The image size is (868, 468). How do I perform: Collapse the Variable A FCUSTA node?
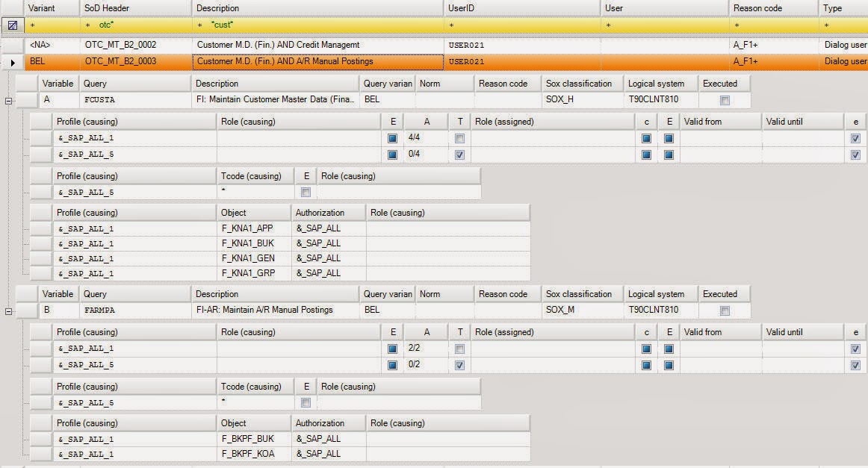click(7, 99)
